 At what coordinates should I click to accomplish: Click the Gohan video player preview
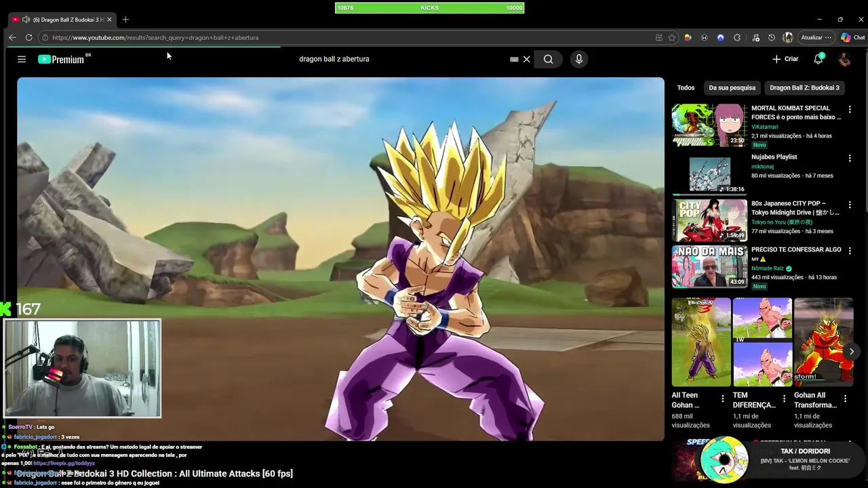point(340,259)
